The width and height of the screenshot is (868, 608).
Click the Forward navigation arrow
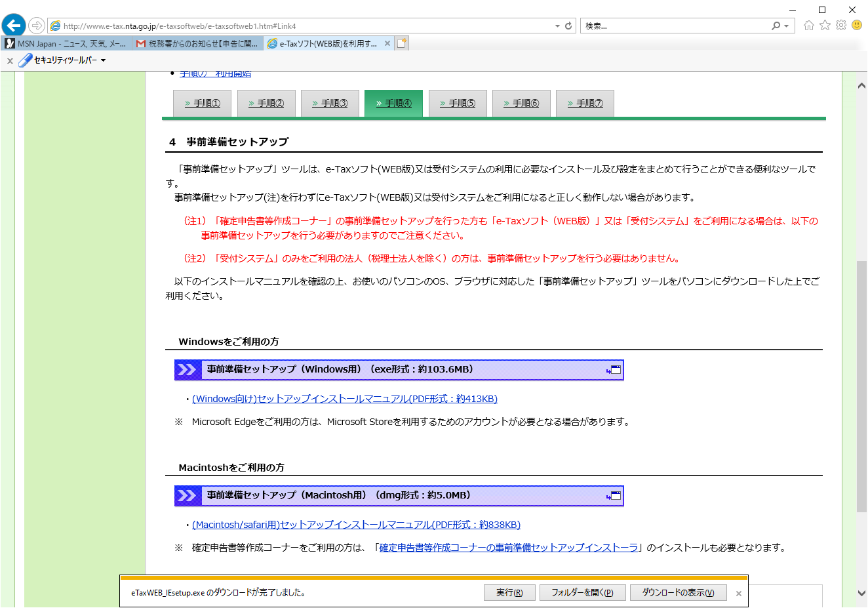coord(37,26)
